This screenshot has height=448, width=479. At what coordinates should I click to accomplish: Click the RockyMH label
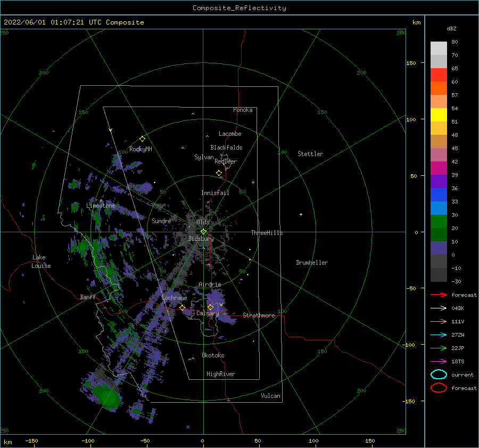(x=141, y=149)
